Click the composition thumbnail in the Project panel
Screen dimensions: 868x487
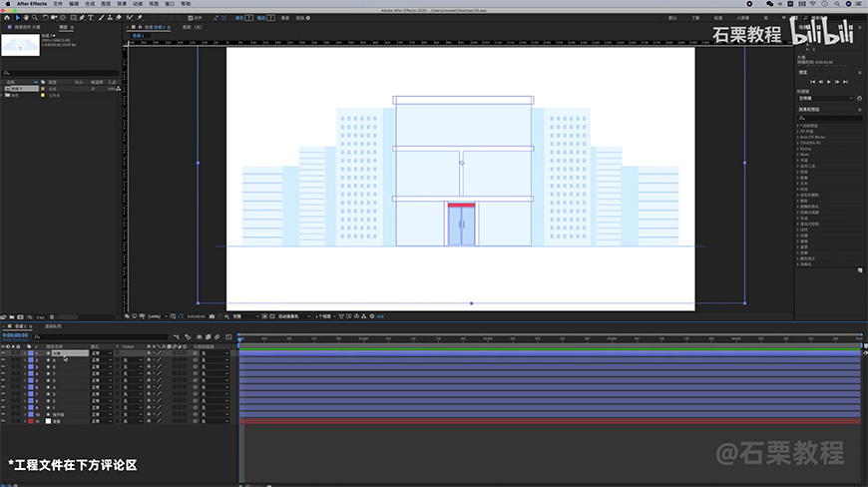[x=21, y=45]
